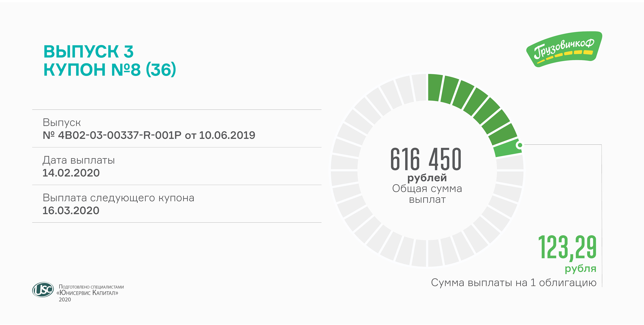Click the green рубля unit text

pyautogui.click(x=580, y=269)
